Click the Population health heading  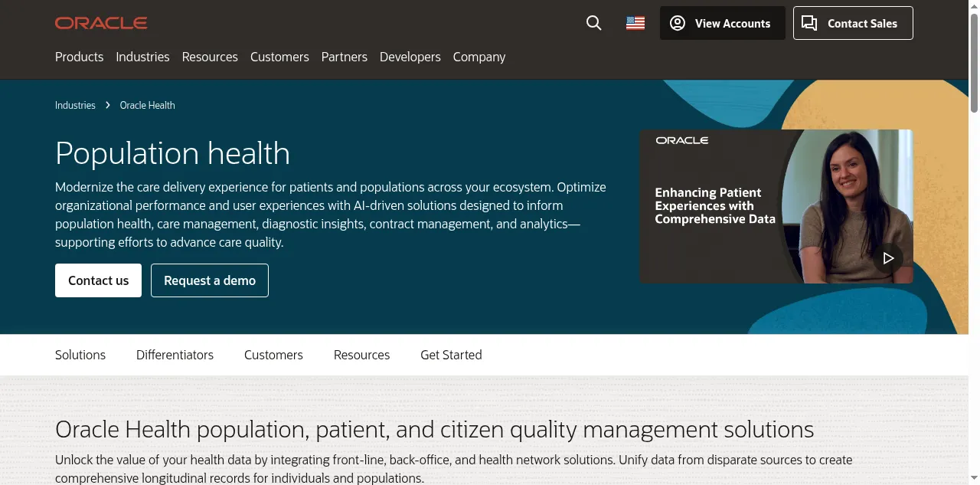(x=172, y=153)
